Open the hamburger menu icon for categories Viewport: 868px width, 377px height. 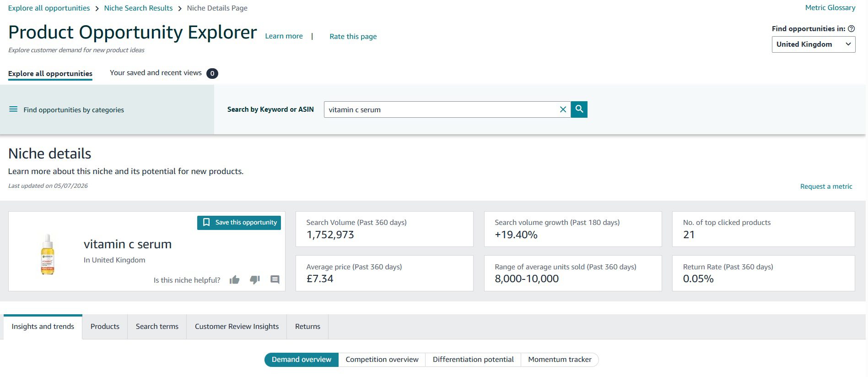(13, 109)
